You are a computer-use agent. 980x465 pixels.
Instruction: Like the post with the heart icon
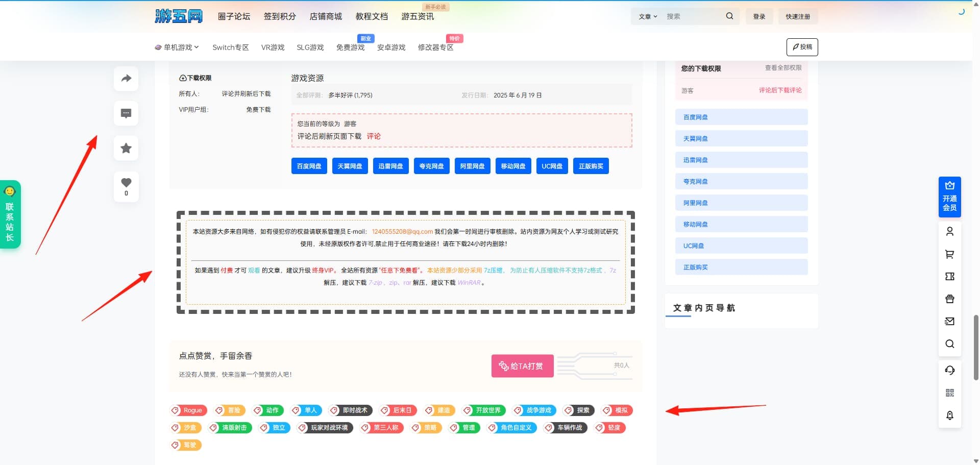(126, 186)
